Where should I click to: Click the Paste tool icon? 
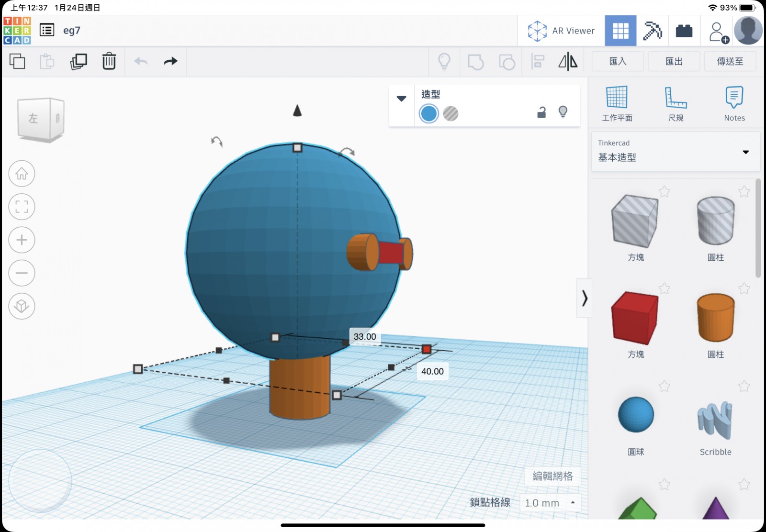(47, 61)
